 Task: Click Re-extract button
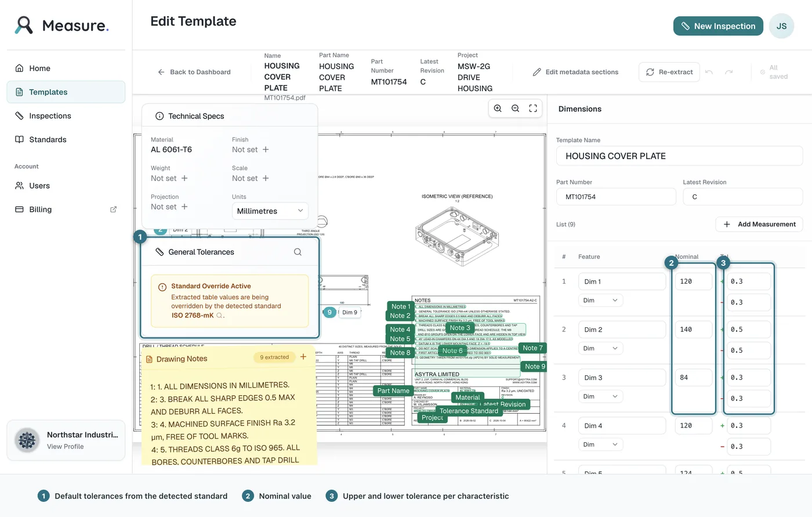(x=669, y=72)
